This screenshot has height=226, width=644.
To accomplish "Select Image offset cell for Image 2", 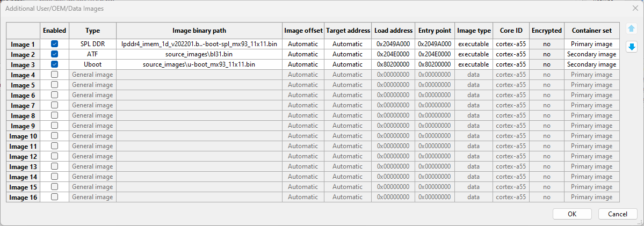I will 303,54.
